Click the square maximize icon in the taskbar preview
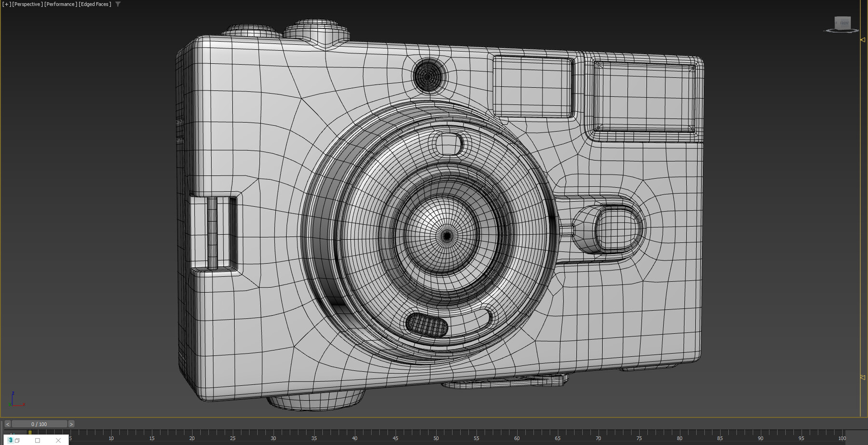868x445 pixels. tap(37, 440)
